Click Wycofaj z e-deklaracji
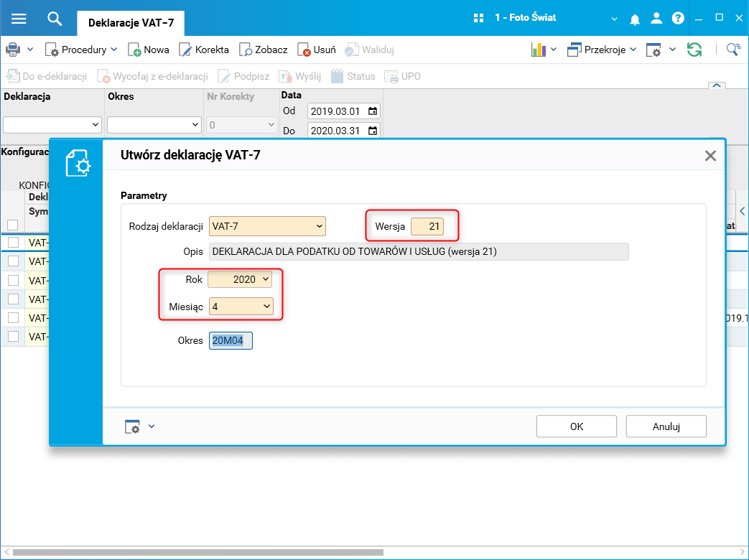 [x=152, y=76]
